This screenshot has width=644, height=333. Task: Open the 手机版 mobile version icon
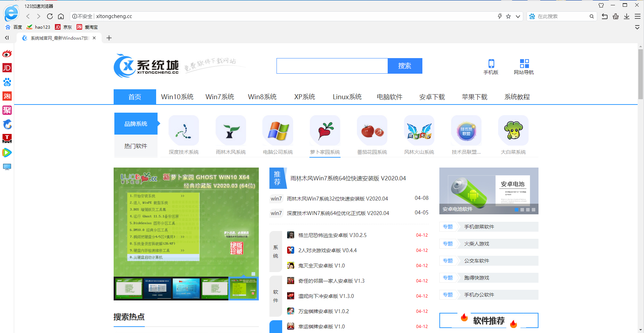click(491, 67)
